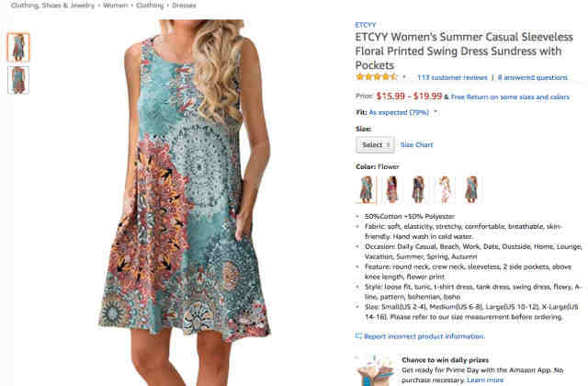Image resolution: width=588 pixels, height=386 pixels.
Task: Open 113 customer reviews link
Action: tap(452, 77)
